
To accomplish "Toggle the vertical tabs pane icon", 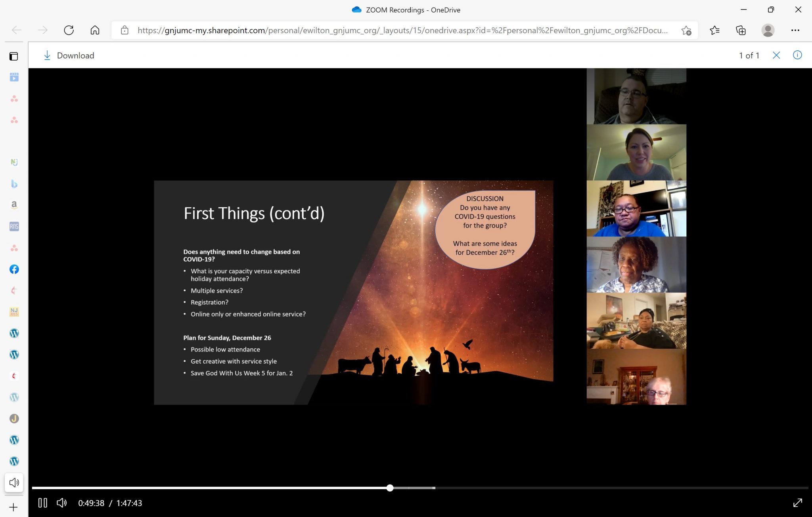I will click(x=14, y=56).
